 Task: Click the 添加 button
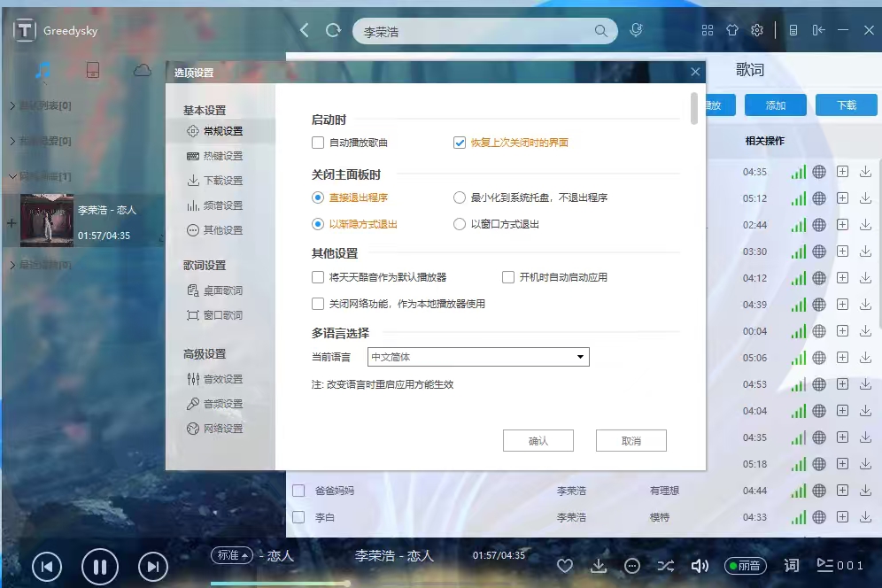coord(775,105)
